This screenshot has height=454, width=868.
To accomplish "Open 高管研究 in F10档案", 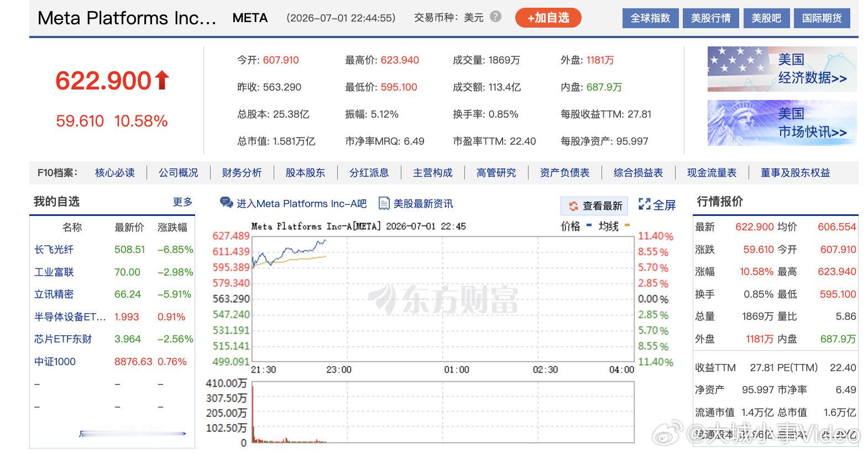I will (x=496, y=173).
